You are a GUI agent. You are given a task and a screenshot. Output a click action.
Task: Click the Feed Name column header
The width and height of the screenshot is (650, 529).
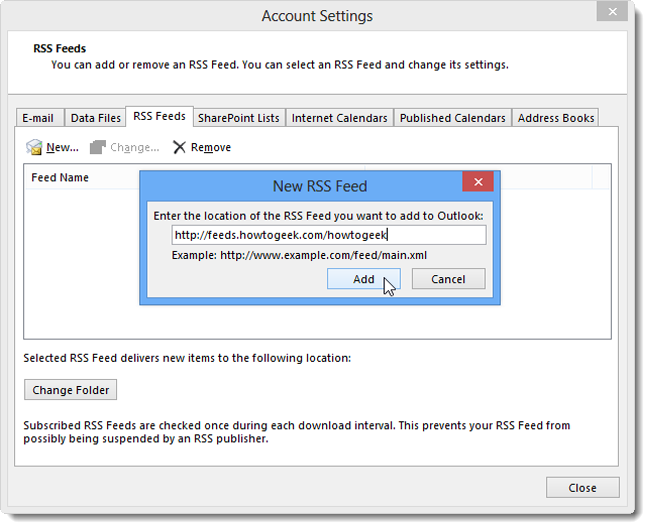point(60,177)
